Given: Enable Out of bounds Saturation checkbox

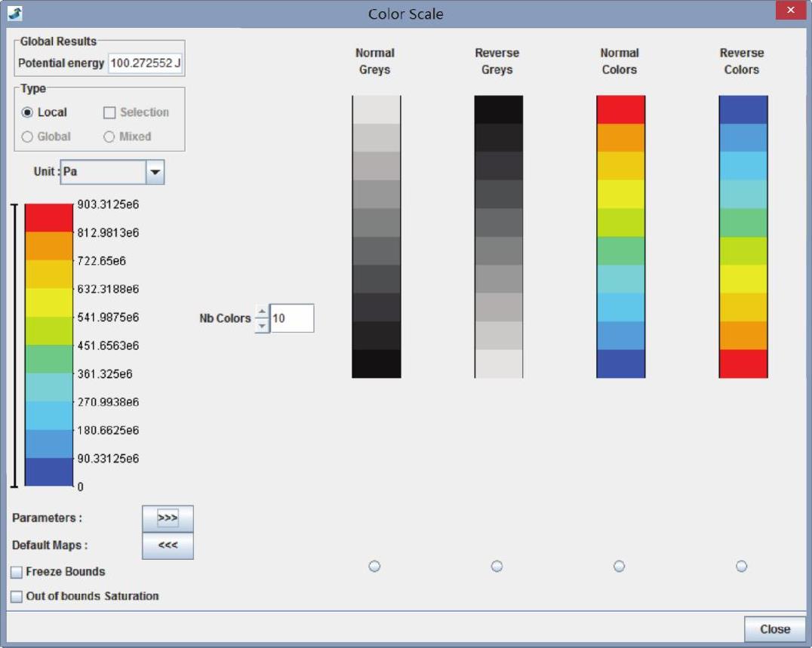Looking at the screenshot, I should coord(17,596).
